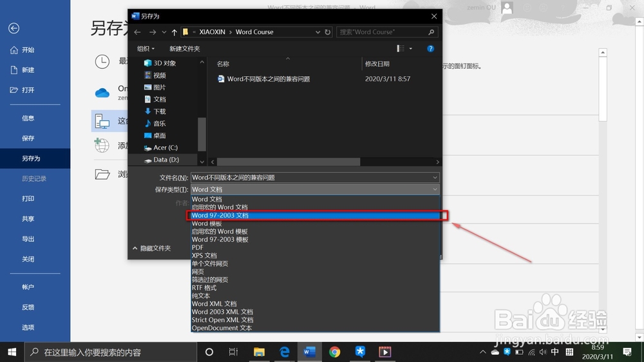Choose PDF from file type list
Viewport: 644px width, 362px height.
316,247
